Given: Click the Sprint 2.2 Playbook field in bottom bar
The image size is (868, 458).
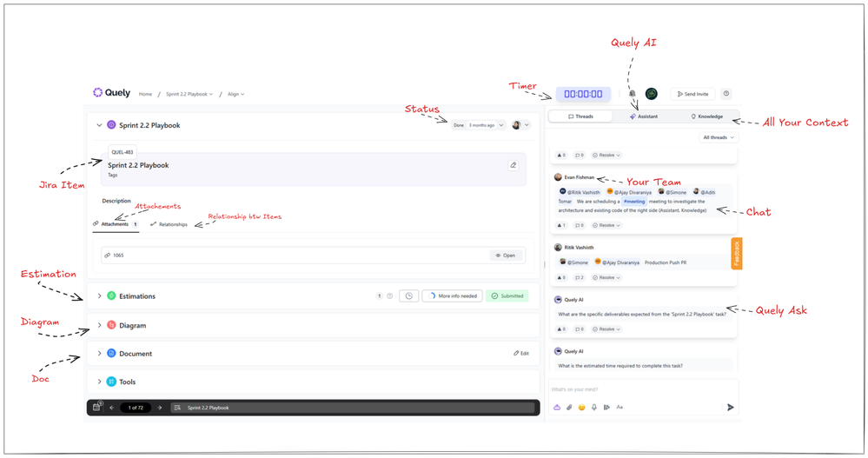Looking at the screenshot, I should (353, 408).
